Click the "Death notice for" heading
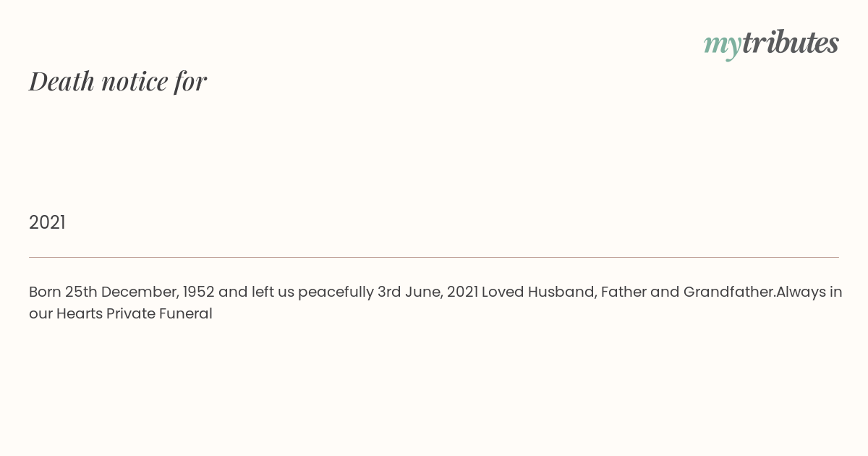The image size is (868, 456). (x=118, y=81)
